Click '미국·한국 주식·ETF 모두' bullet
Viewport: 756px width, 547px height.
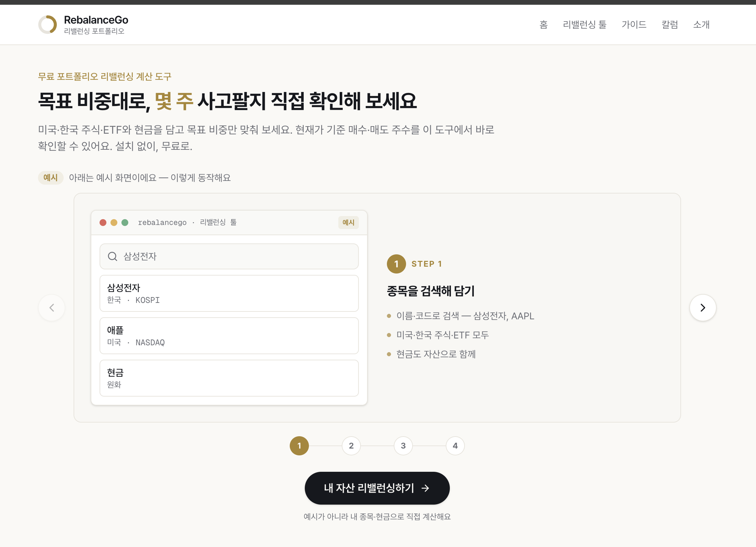click(443, 335)
